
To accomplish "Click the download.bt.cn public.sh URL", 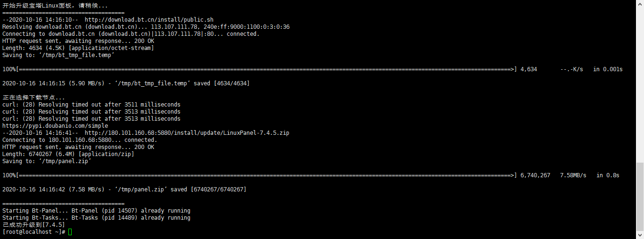I will coord(149,20).
